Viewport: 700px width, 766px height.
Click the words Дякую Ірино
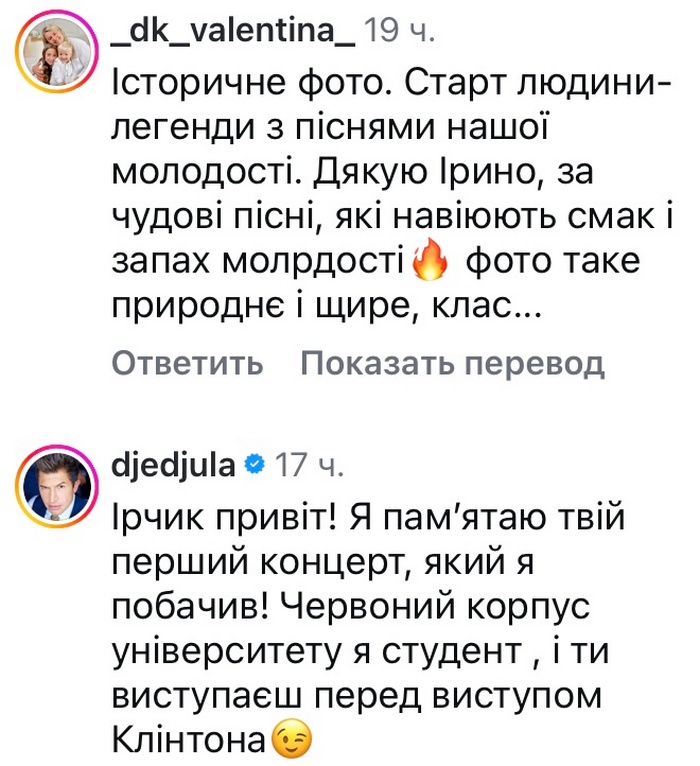point(424,173)
